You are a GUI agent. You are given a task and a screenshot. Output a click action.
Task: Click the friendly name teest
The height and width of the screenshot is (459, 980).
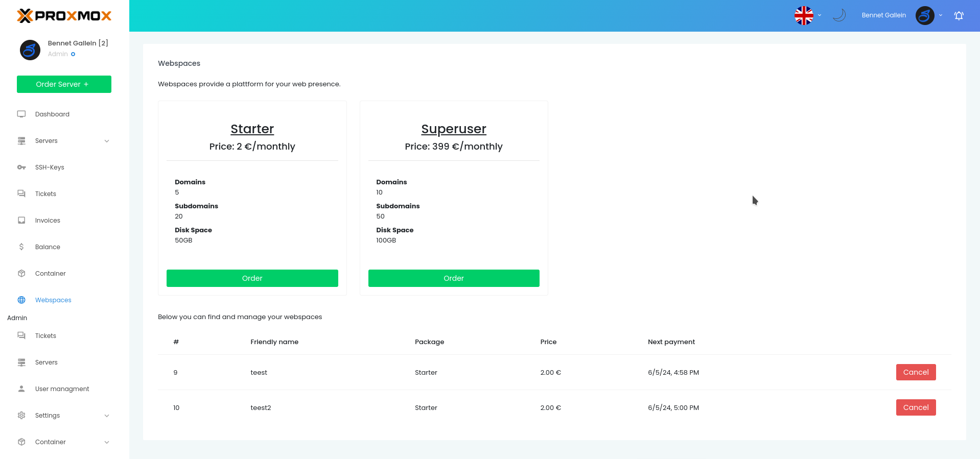click(259, 373)
